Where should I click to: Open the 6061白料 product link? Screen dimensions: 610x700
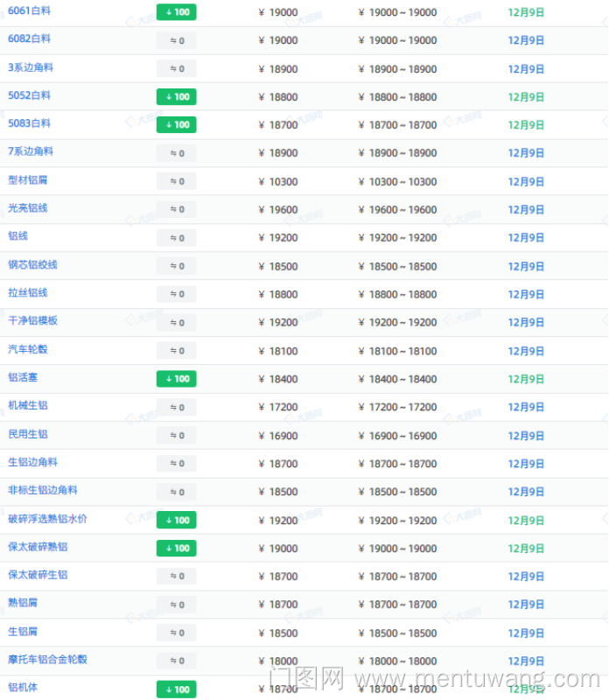29,10
